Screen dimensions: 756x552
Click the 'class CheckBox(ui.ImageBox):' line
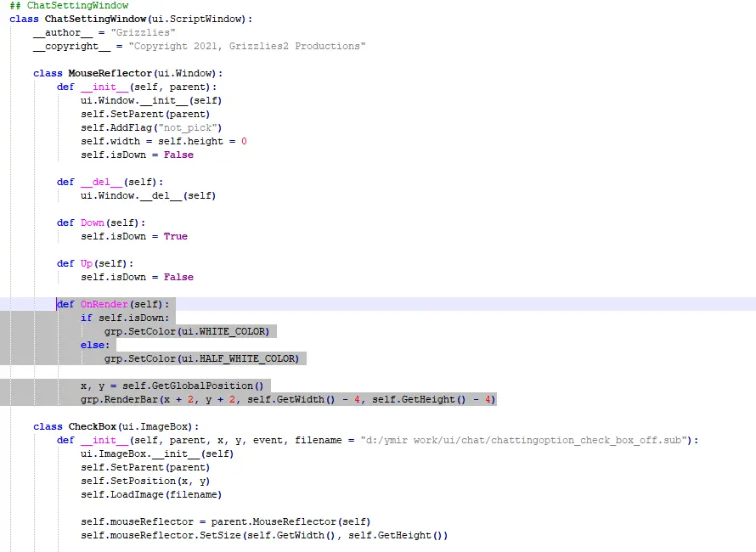coord(116,426)
